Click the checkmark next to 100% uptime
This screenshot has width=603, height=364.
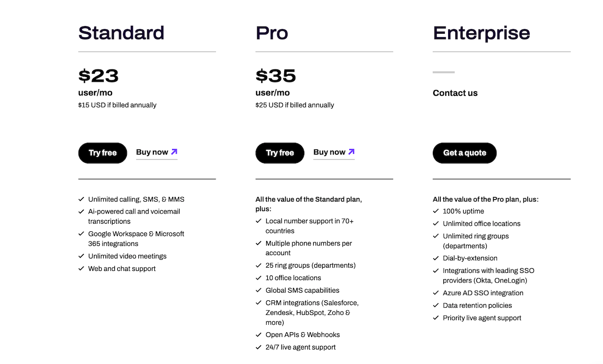436,211
